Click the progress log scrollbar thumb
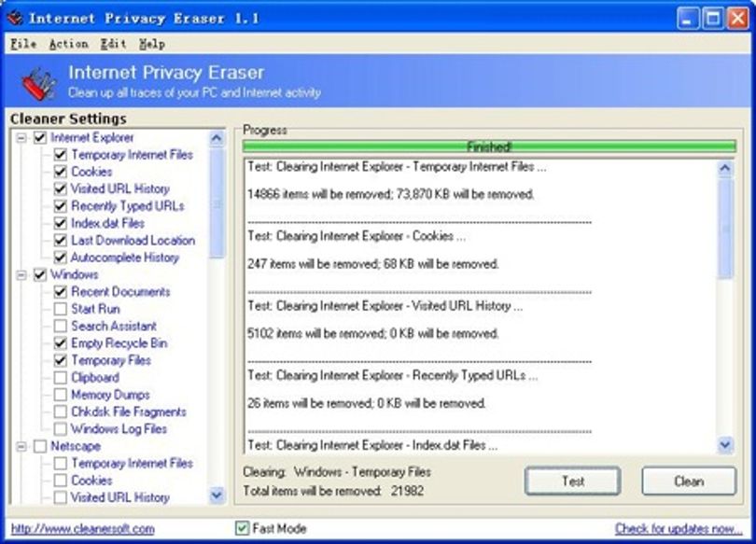The height and width of the screenshot is (544, 756). [x=725, y=228]
